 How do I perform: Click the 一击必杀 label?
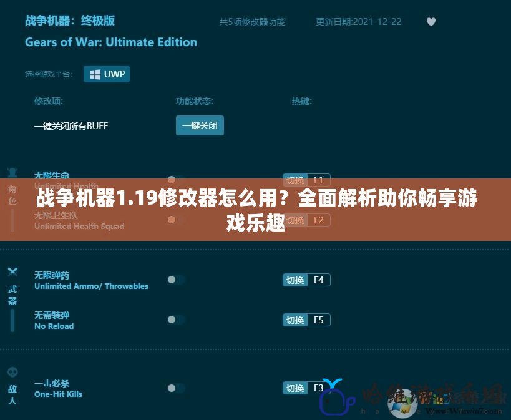[52, 383]
